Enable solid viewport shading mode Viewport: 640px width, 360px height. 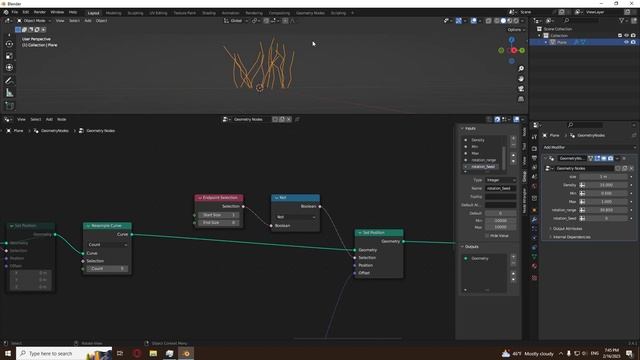click(x=503, y=21)
